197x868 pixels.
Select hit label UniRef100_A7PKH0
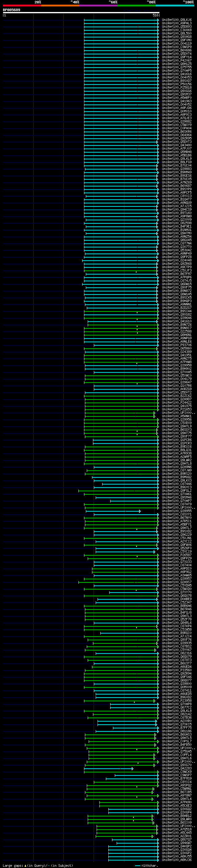177,802
